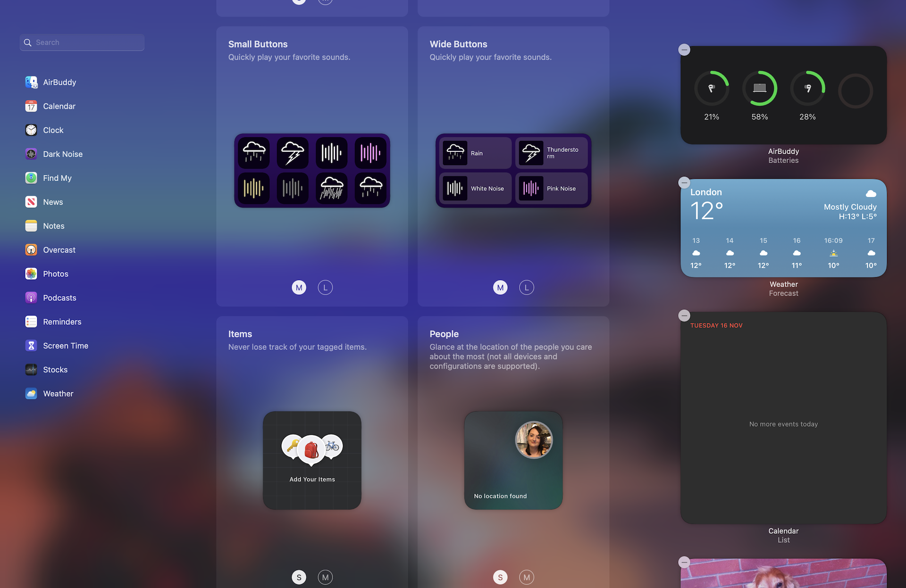Expand the People widget section
Viewport: 906px width, 588px height.
point(526,576)
